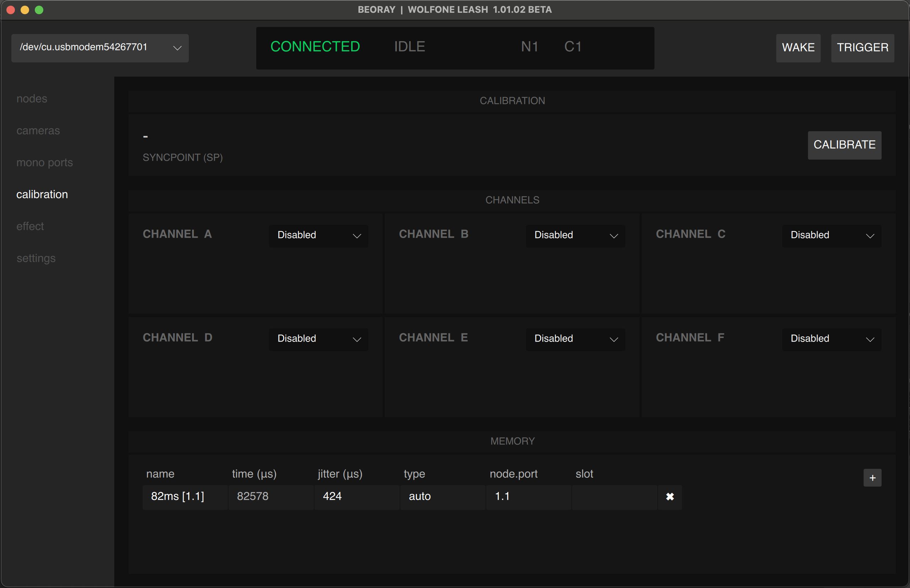Open the Channel F mode dropdown
This screenshot has height=588, width=910.
point(831,339)
